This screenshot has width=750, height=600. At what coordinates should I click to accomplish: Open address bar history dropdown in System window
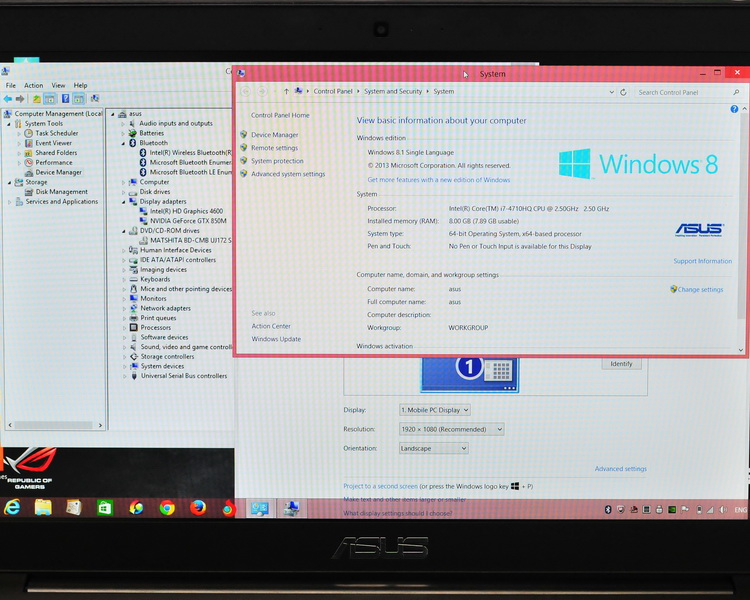coord(611,92)
